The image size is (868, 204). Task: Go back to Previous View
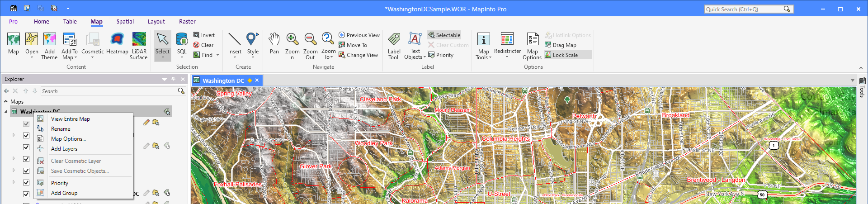(359, 35)
